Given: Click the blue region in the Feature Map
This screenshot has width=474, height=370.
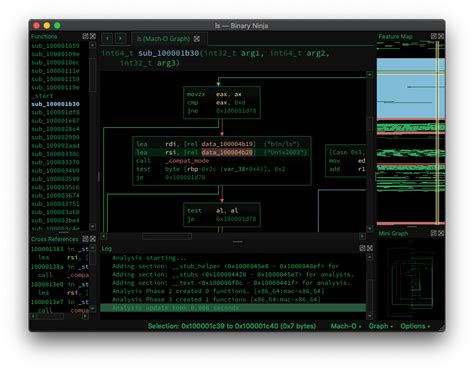Looking at the screenshot, I should (x=411, y=88).
